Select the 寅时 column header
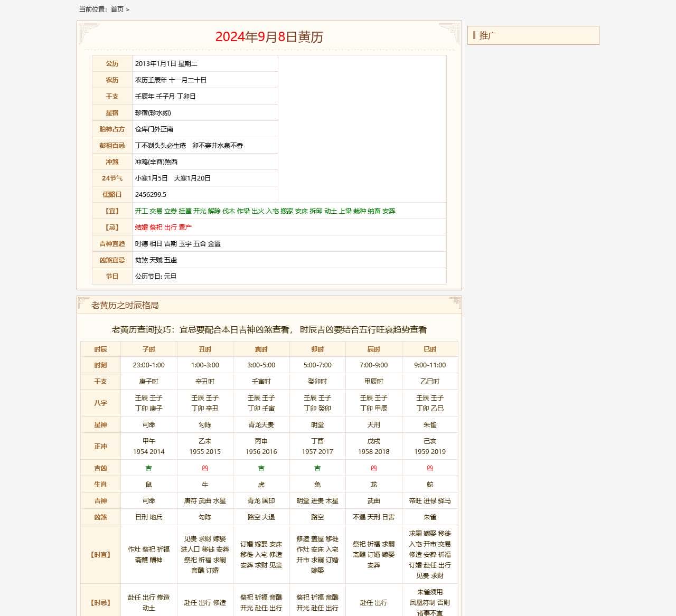 point(261,349)
